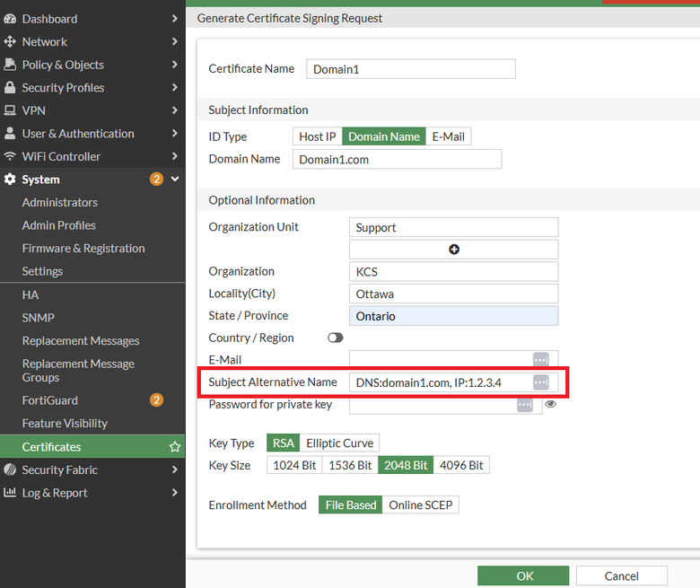This screenshot has width=700, height=588.
Task: Expand the Policy & Objects chevron
Action: pyautogui.click(x=175, y=65)
